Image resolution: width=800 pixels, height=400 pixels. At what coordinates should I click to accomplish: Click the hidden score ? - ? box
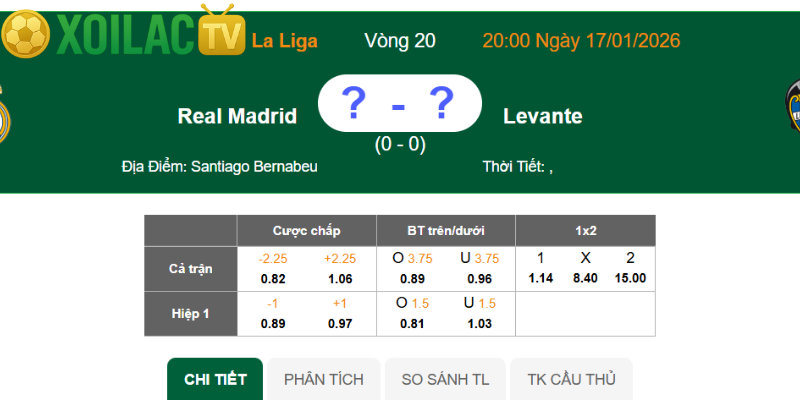point(399,103)
